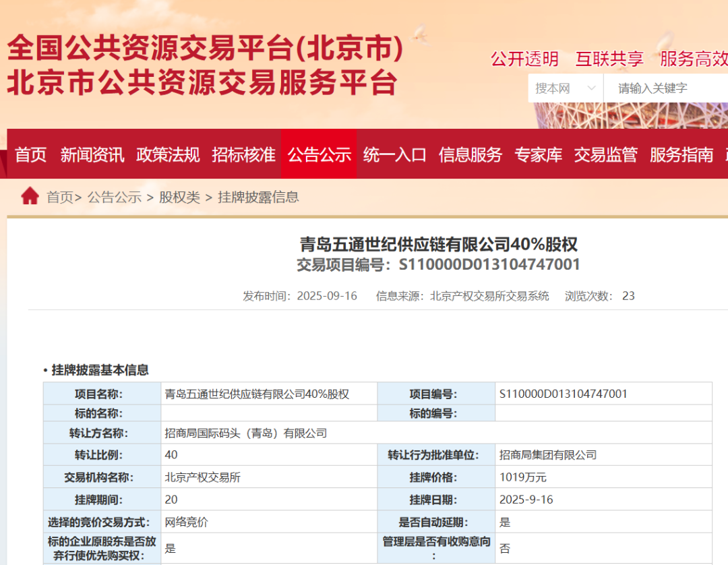Click the 首页 breadcrumb link
Screen dimensions: 728x565
click(60, 198)
